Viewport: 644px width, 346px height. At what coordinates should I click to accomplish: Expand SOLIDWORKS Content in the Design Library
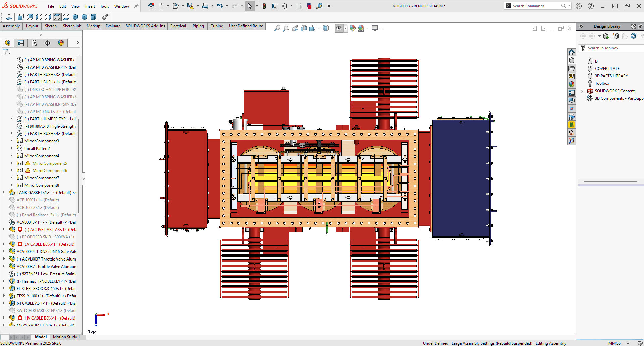coord(582,91)
